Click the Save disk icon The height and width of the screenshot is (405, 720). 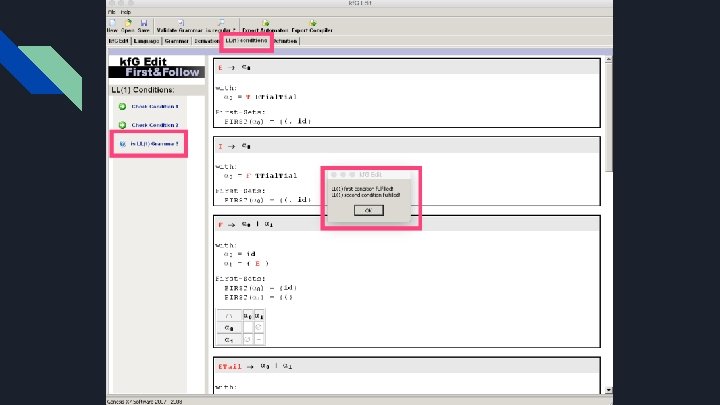click(144, 22)
